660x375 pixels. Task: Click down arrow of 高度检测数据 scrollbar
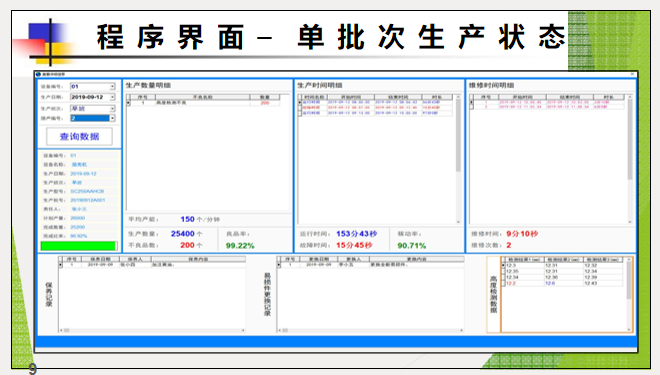[629, 330]
